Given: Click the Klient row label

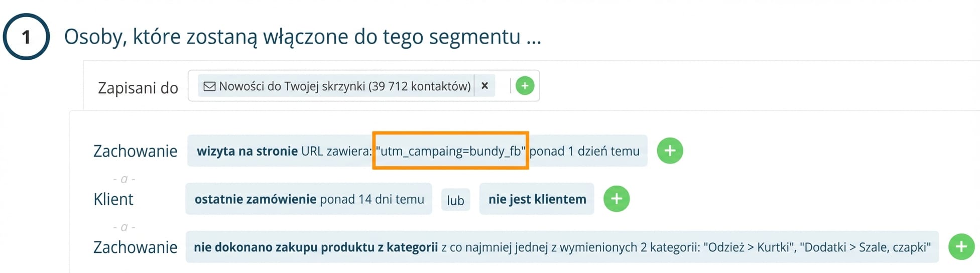Looking at the screenshot, I should tap(113, 199).
